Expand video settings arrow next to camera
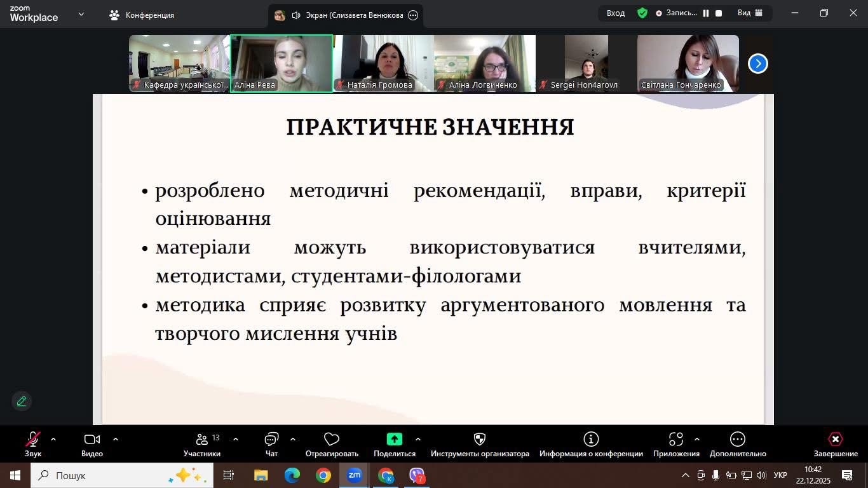868x488 pixels. click(116, 439)
